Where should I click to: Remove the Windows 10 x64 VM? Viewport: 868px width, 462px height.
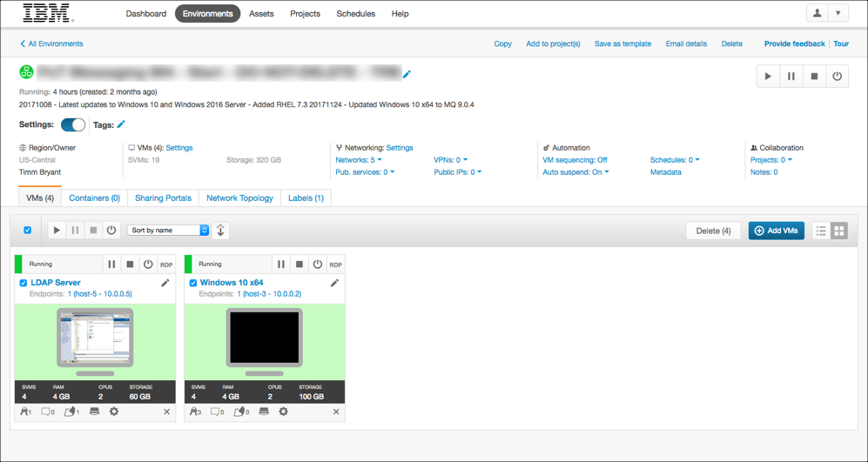pos(336,412)
